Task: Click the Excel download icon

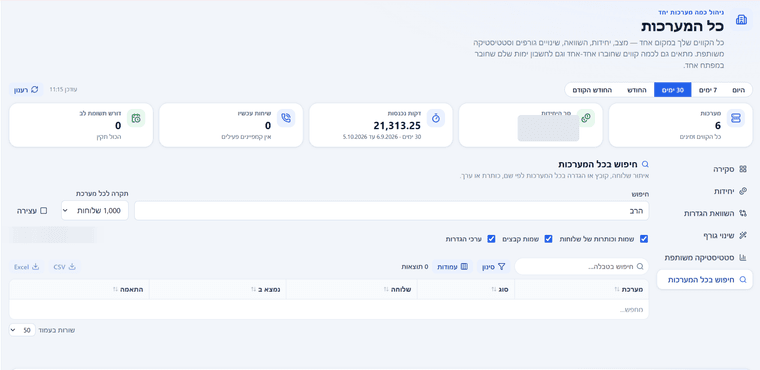Action: click(x=35, y=266)
